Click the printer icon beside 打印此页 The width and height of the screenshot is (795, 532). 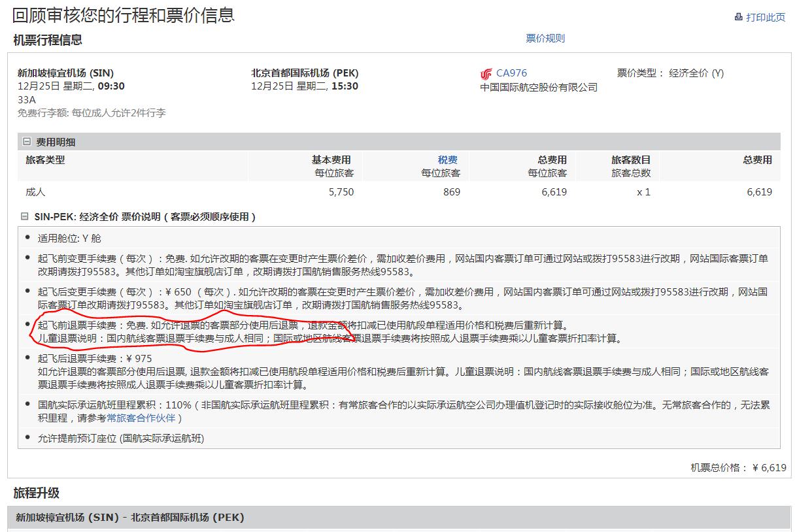point(738,17)
